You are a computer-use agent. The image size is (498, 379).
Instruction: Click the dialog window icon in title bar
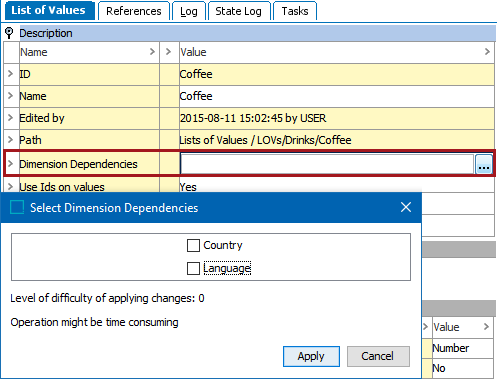point(17,207)
